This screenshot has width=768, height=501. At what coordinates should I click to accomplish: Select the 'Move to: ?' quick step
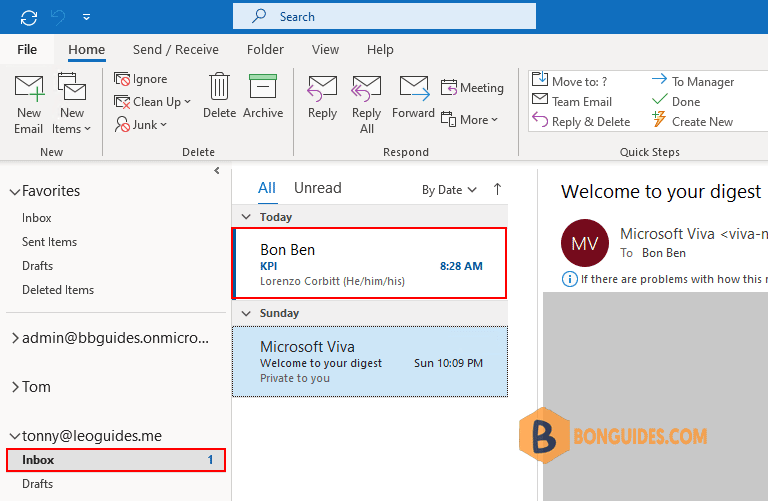(570, 80)
